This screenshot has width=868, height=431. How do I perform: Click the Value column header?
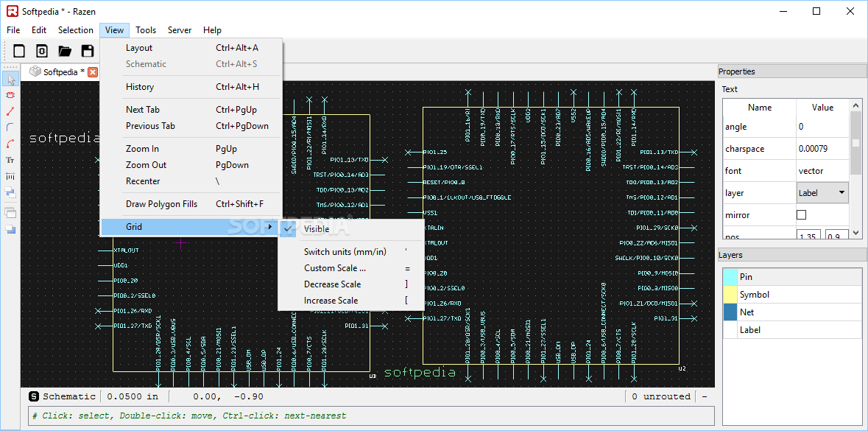[x=822, y=108]
